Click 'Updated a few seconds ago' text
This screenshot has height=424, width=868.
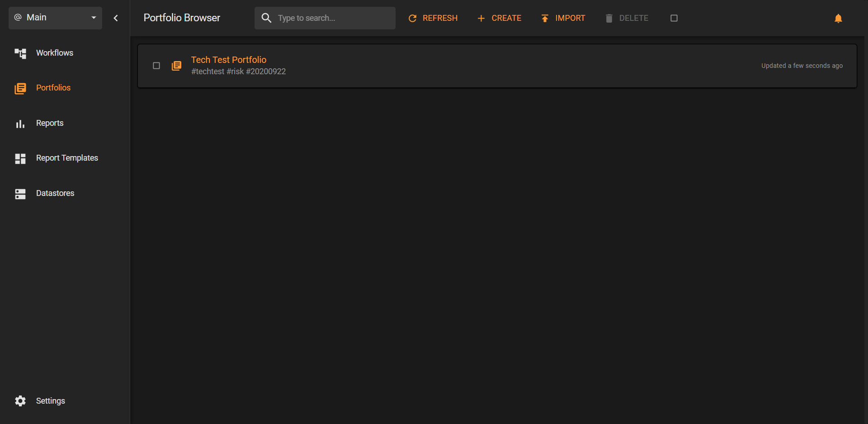tap(802, 66)
